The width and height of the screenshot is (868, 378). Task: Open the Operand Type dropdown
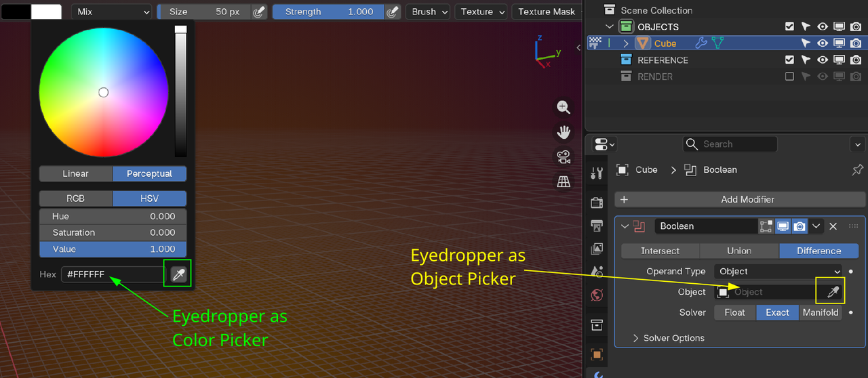[x=778, y=272]
